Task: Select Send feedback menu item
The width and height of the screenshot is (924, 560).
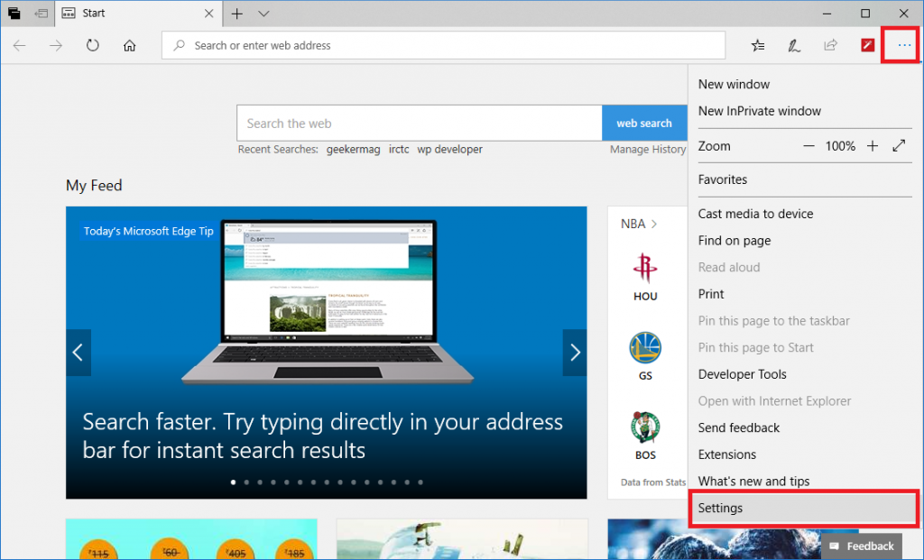Action: [739, 427]
